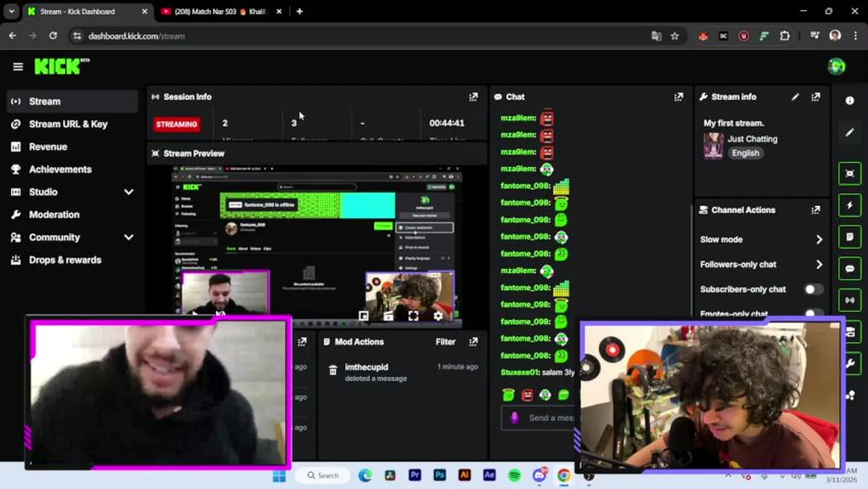Viewport: 868px width, 489px height.
Task: Click the address bar URL
Action: 137,36
